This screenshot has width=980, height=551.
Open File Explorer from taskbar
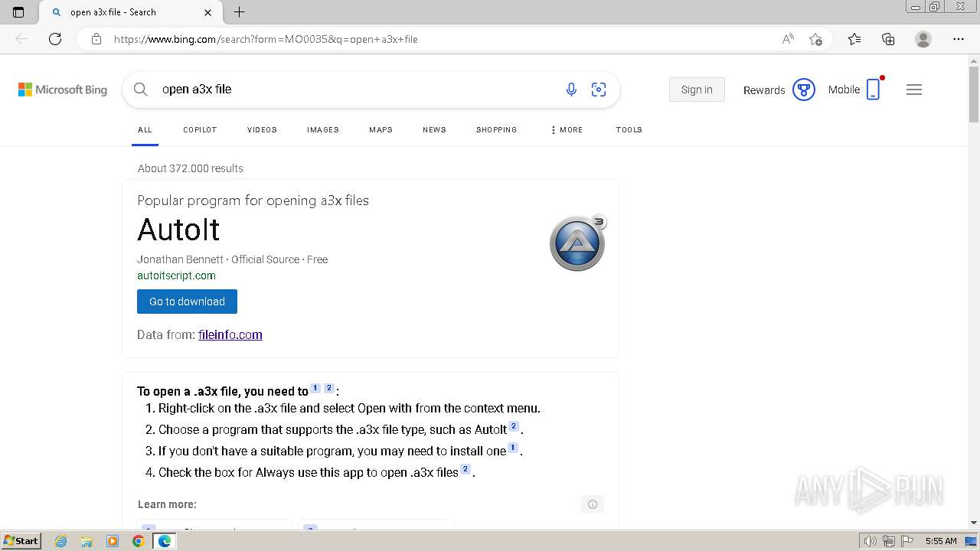coord(87,541)
